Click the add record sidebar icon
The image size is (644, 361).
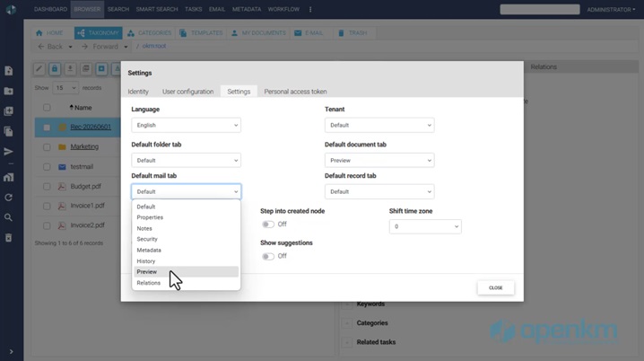pos(8,111)
